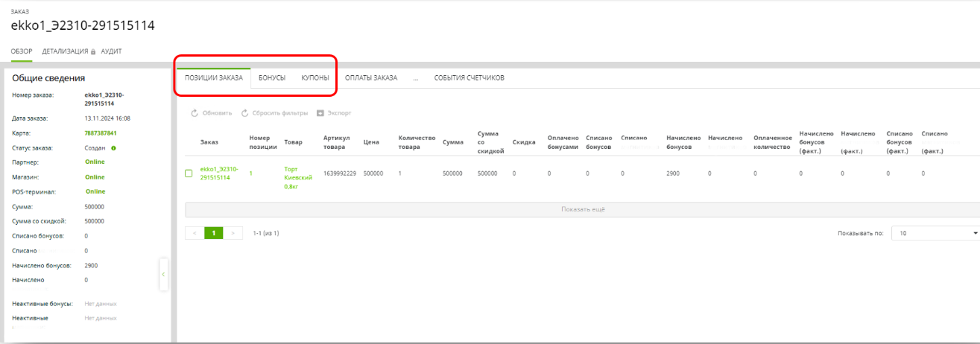
Task: Select page 1 in pagination
Action: point(214,233)
